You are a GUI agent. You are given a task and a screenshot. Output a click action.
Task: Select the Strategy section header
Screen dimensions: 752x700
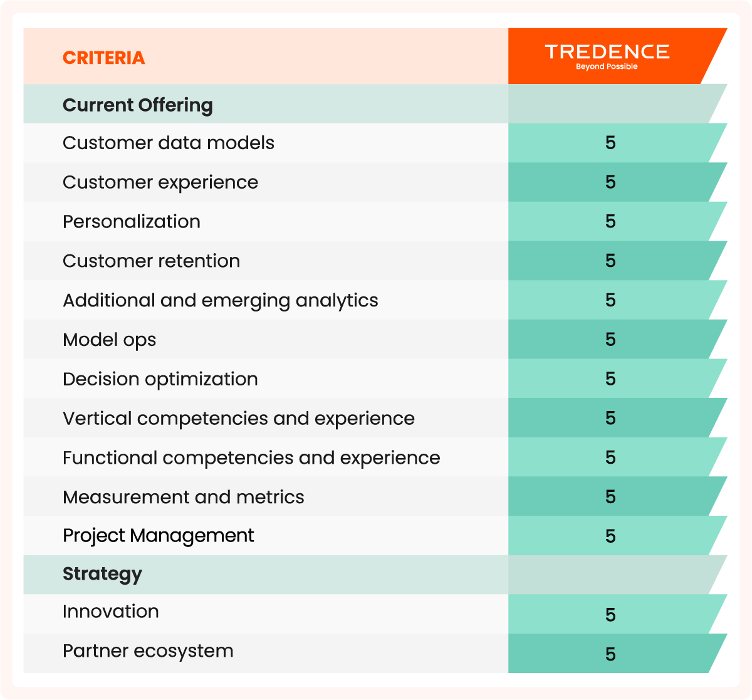tap(375, 575)
